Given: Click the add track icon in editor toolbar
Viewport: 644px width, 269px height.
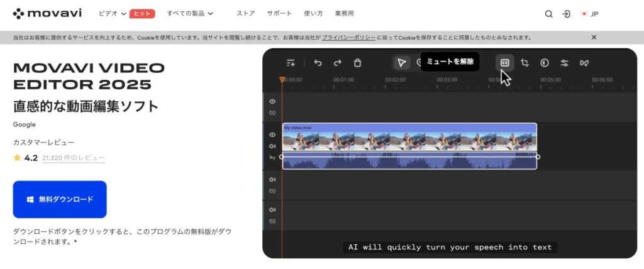Looking at the screenshot, I should [291, 63].
